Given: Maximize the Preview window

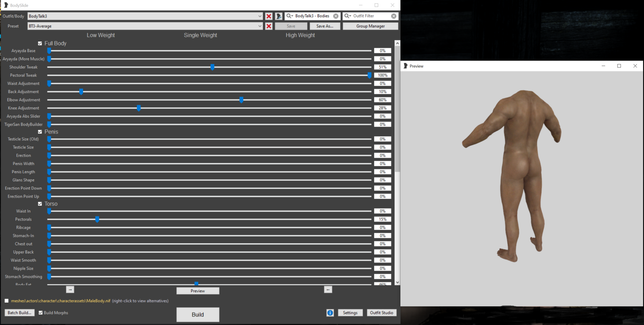Looking at the screenshot, I should (x=619, y=66).
